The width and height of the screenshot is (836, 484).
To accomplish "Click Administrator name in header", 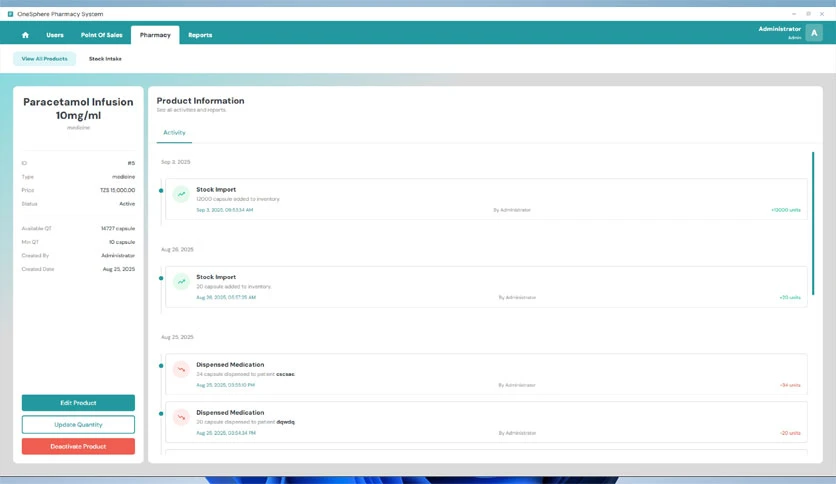I will pyautogui.click(x=779, y=29).
